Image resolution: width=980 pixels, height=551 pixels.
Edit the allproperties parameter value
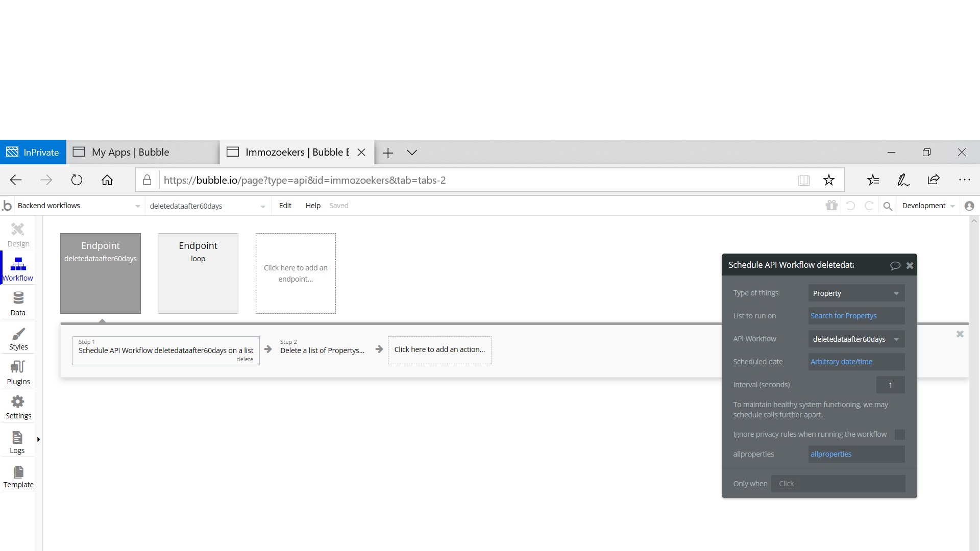coord(856,454)
